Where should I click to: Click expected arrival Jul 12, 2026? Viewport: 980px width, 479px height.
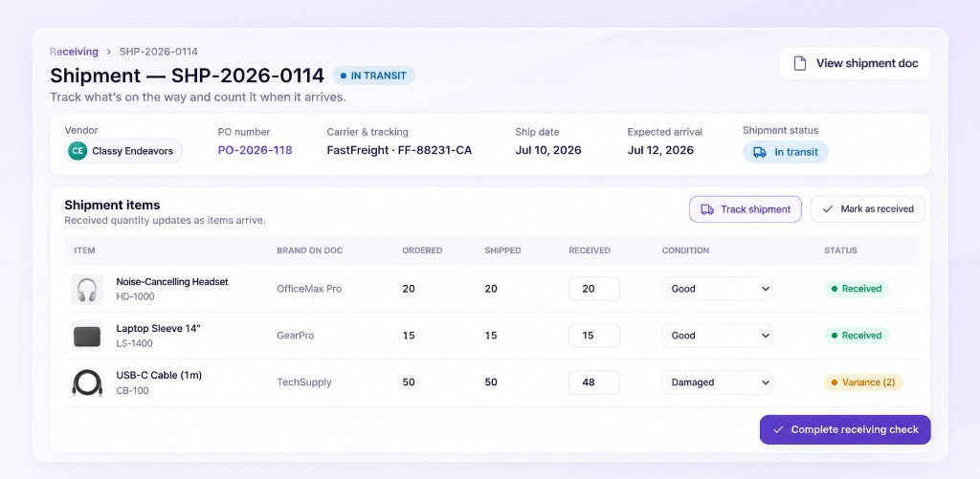pos(660,150)
